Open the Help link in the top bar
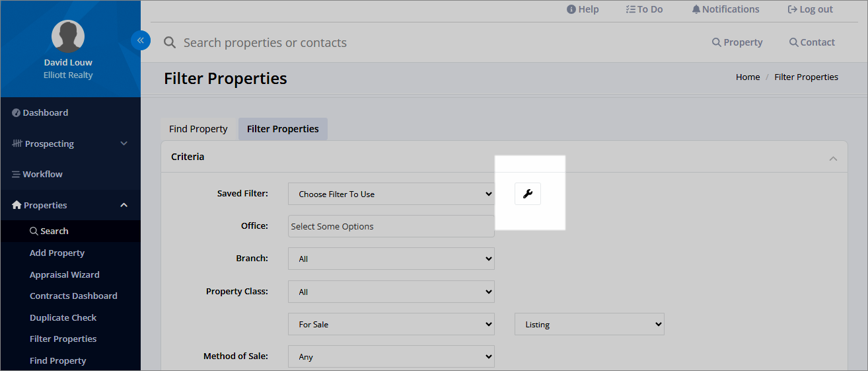868x371 pixels. click(583, 9)
